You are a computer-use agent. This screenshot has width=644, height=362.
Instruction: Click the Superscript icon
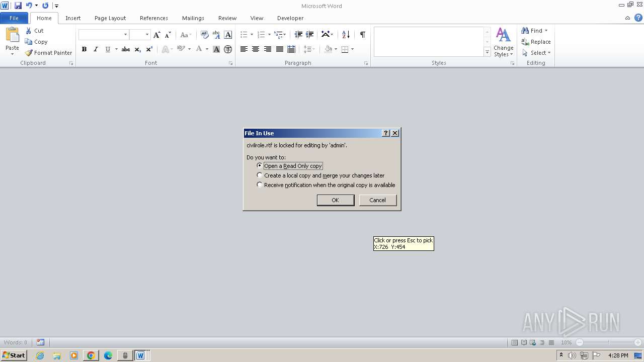(149, 49)
